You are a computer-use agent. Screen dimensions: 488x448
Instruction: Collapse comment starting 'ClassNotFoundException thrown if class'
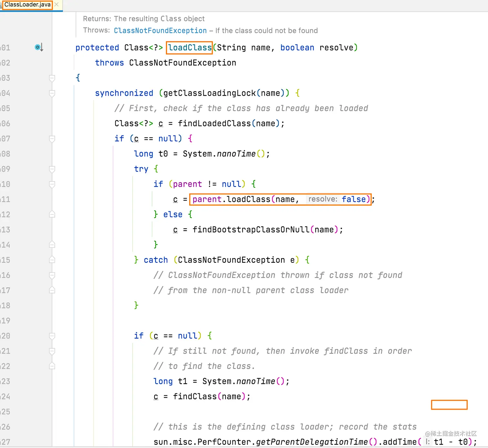coord(52,275)
